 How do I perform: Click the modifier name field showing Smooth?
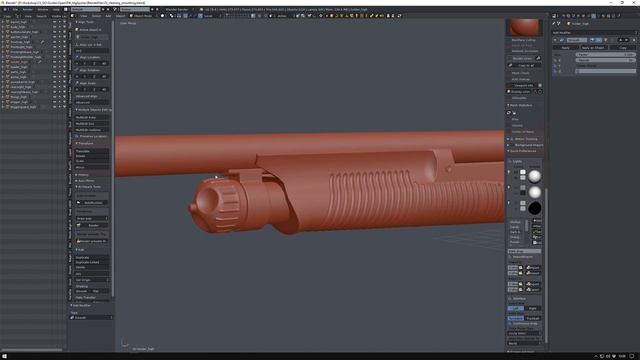pos(577,40)
